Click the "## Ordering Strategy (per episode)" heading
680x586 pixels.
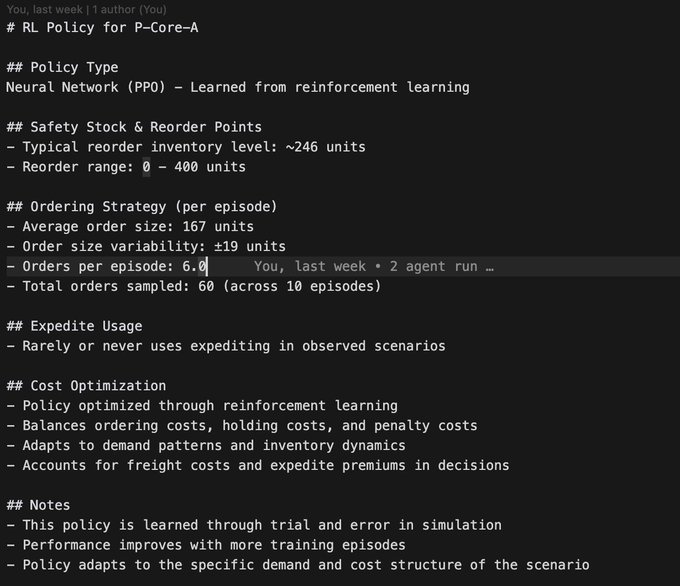(142, 207)
